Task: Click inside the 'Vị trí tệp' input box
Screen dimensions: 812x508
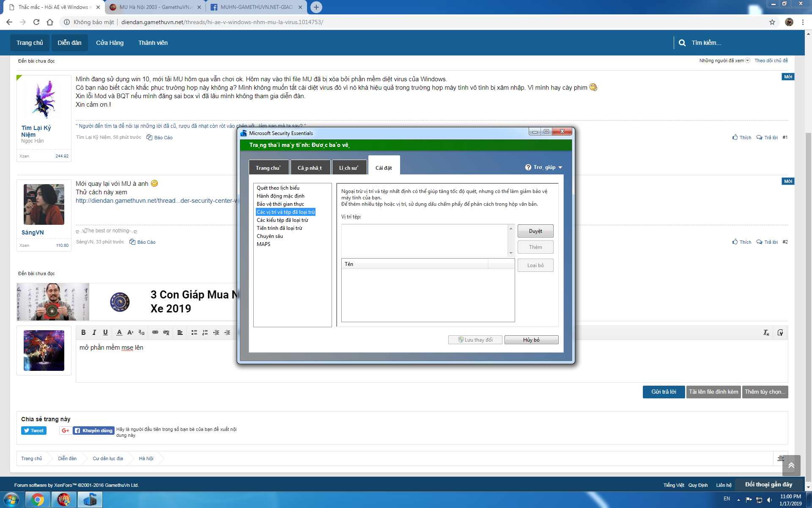Action: [x=425, y=240]
